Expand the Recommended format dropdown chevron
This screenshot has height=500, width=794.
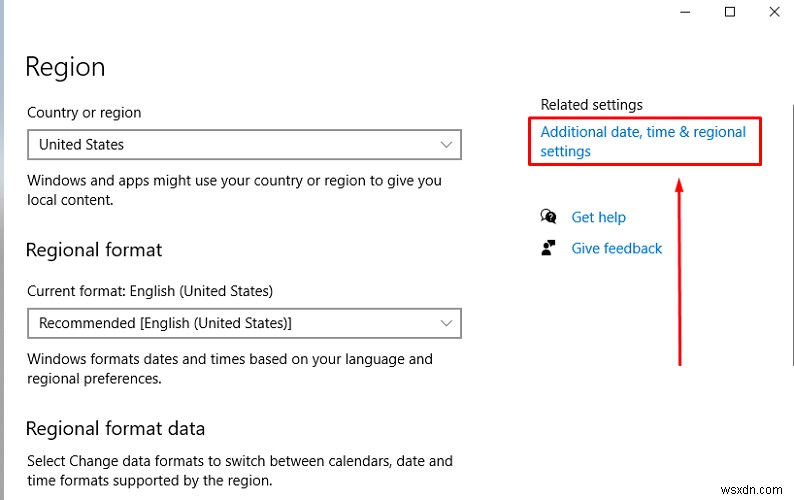pos(446,323)
